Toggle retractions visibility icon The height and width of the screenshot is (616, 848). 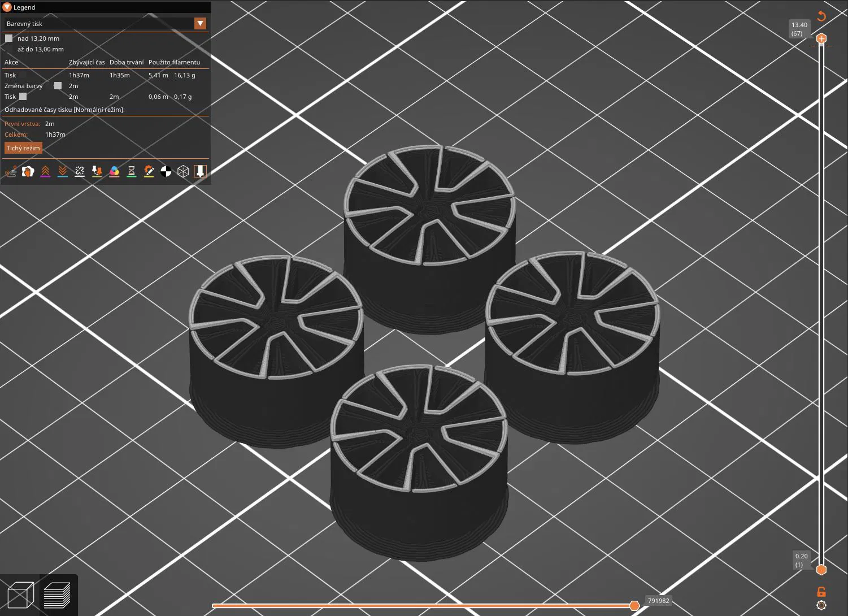pyautogui.click(x=45, y=171)
